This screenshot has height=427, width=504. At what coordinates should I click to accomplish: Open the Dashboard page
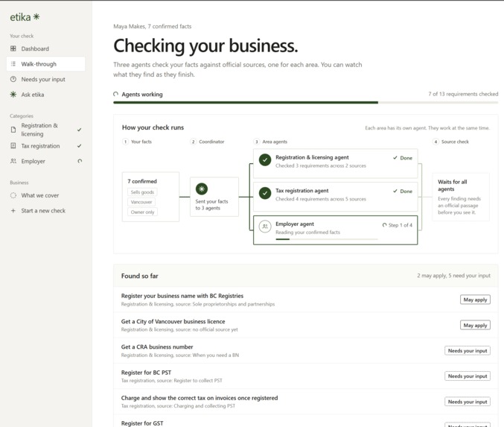tap(45, 48)
